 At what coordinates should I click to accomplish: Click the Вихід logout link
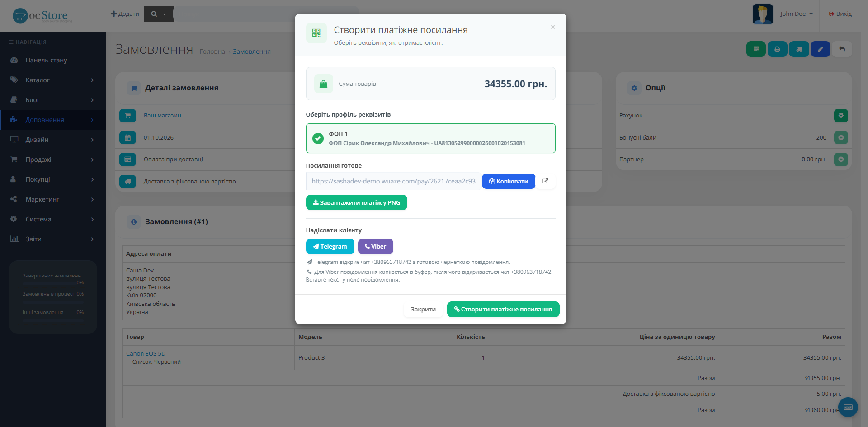840,14
